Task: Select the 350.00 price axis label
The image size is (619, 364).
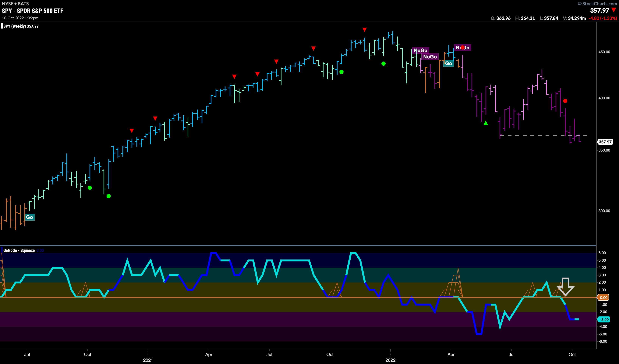Action: (x=604, y=150)
